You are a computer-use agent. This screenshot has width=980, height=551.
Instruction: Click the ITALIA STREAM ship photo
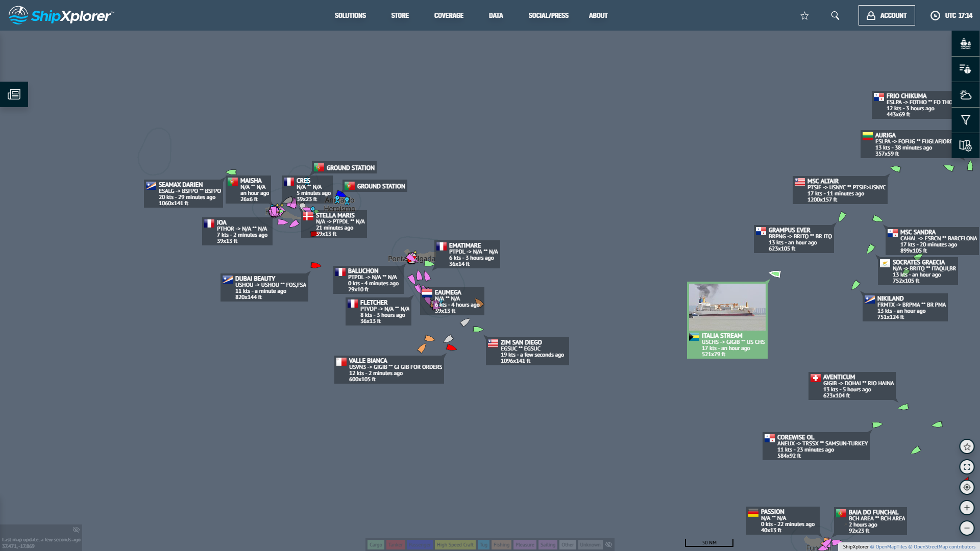click(x=727, y=307)
